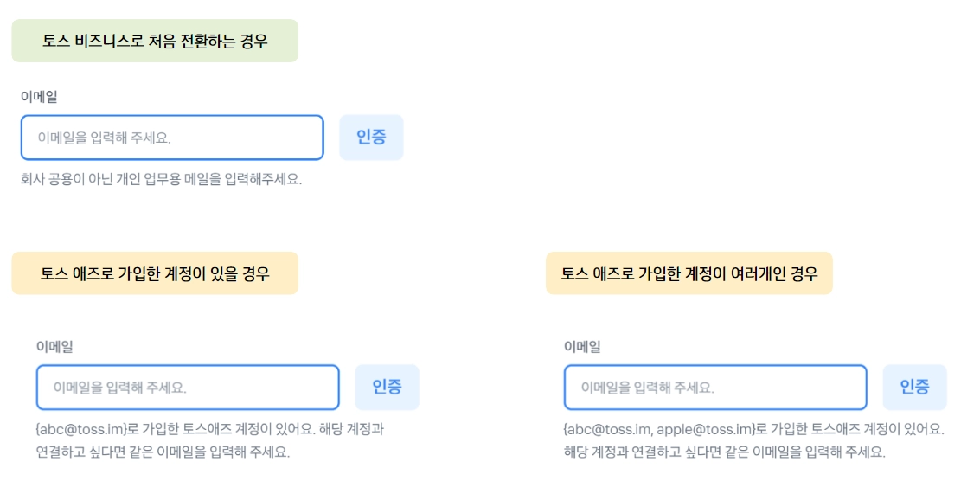
Task: Click the 이메일 label in the '계정이 있을 경우' section
Action: point(54,346)
